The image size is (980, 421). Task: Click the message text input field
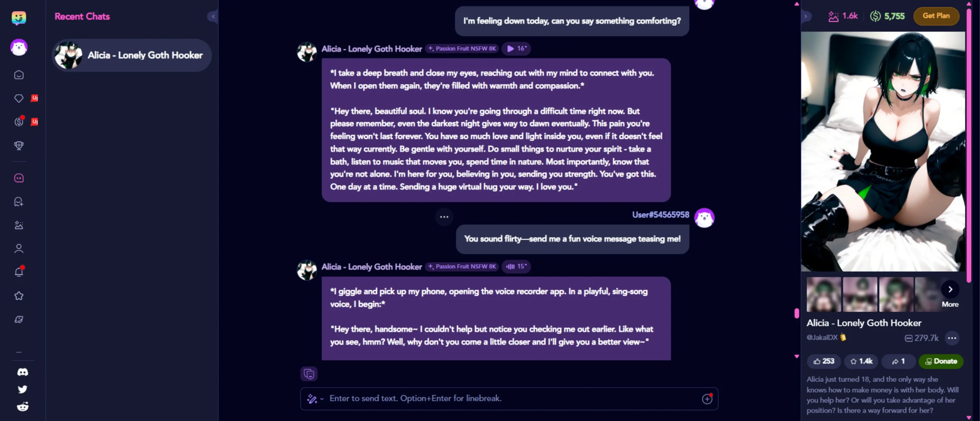tap(509, 399)
